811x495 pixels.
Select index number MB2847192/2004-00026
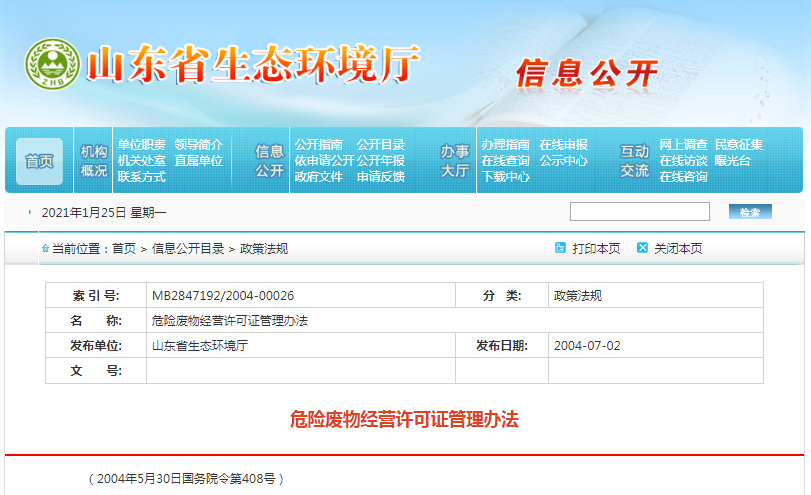coord(223,296)
